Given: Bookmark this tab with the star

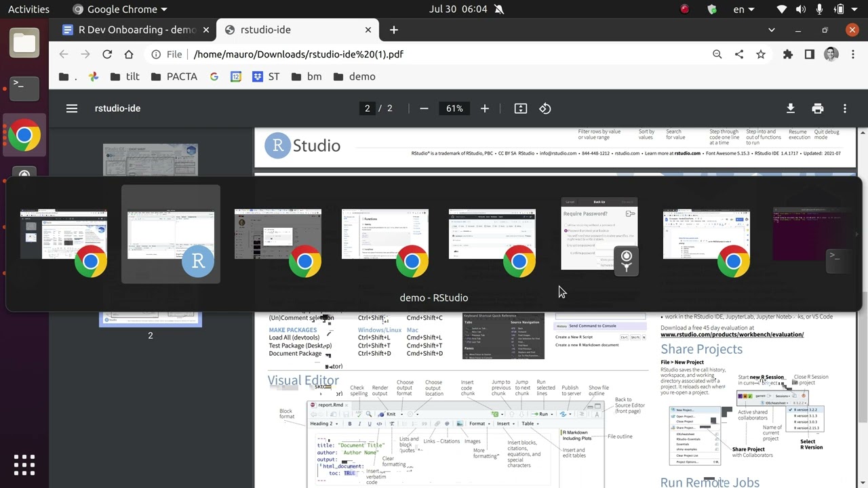Looking at the screenshot, I should point(761,54).
